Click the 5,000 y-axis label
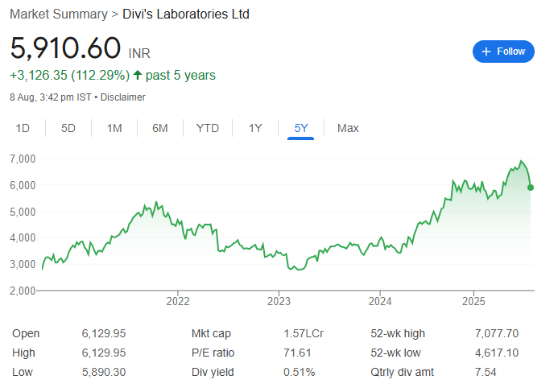This screenshot has width=558, height=392. click(x=23, y=212)
